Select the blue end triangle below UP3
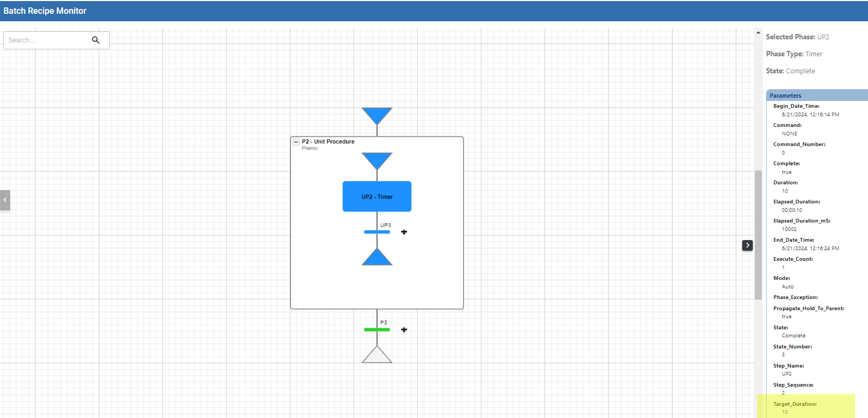868x418 pixels. coord(377,259)
